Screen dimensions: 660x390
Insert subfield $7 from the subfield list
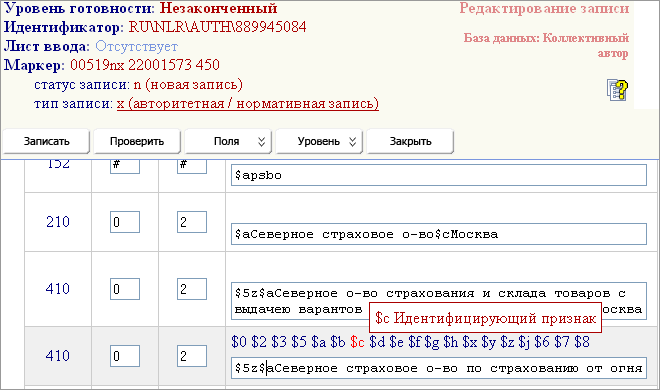562,342
